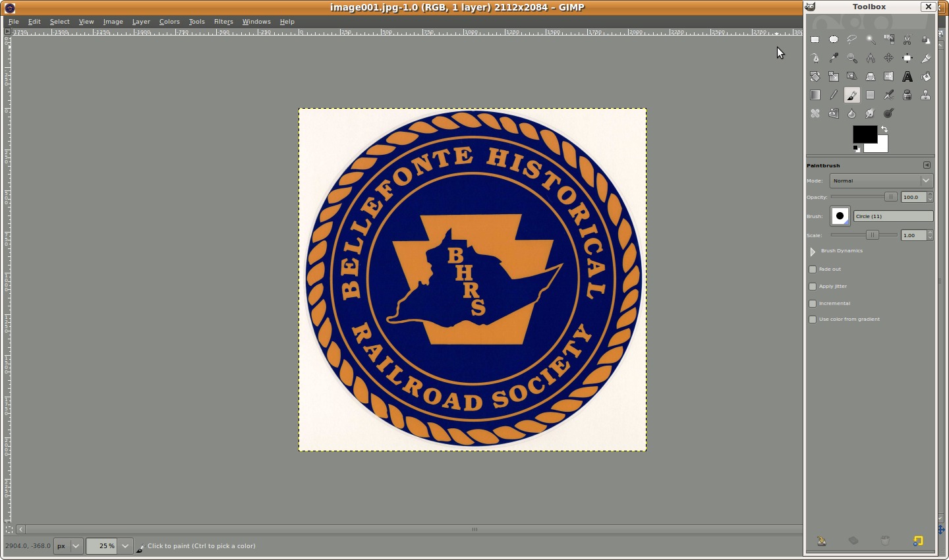Select the Ellipse Select tool
The width and height of the screenshot is (949, 560).
pyautogui.click(x=834, y=40)
